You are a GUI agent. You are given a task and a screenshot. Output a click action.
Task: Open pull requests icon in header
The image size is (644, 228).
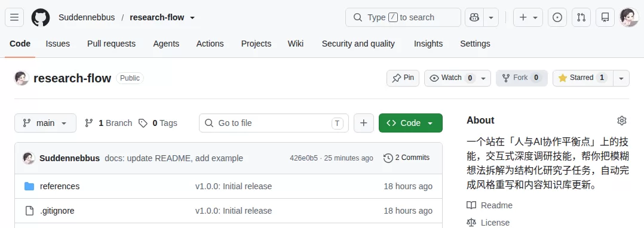pyautogui.click(x=581, y=17)
